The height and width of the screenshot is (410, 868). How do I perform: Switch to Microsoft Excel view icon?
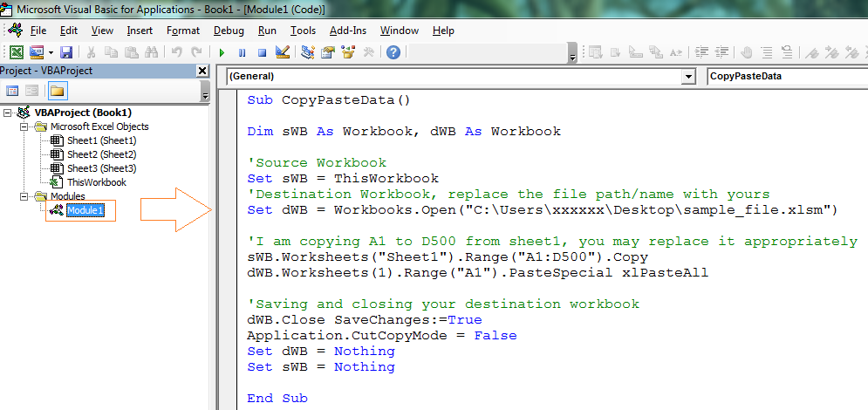pos(17,52)
